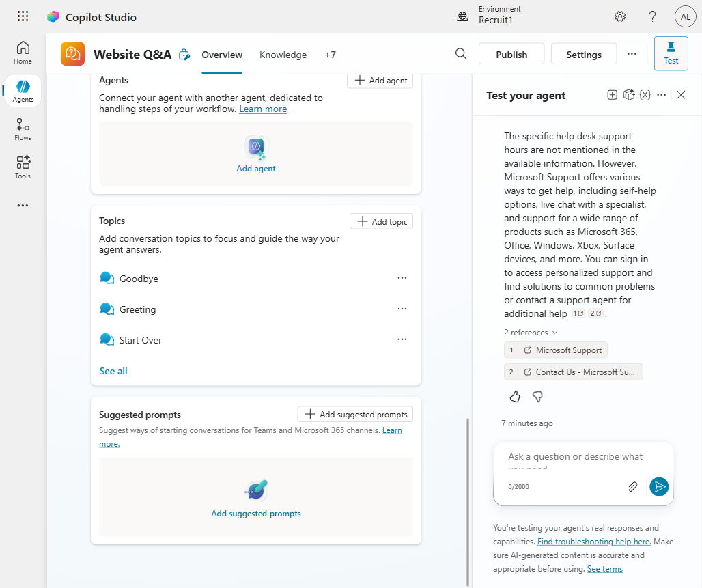Switch to the Knowledge tab
The height and width of the screenshot is (588, 702).
point(283,55)
